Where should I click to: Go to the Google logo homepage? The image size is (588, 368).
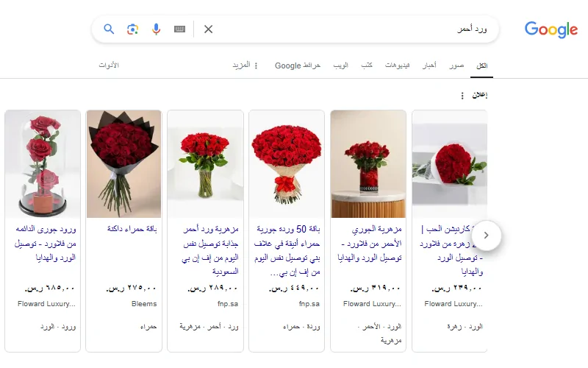click(551, 29)
